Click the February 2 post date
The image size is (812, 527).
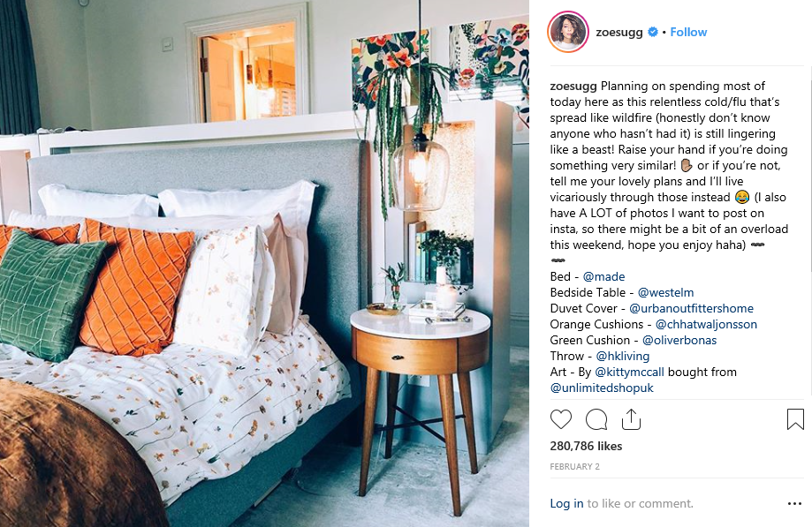(575, 466)
